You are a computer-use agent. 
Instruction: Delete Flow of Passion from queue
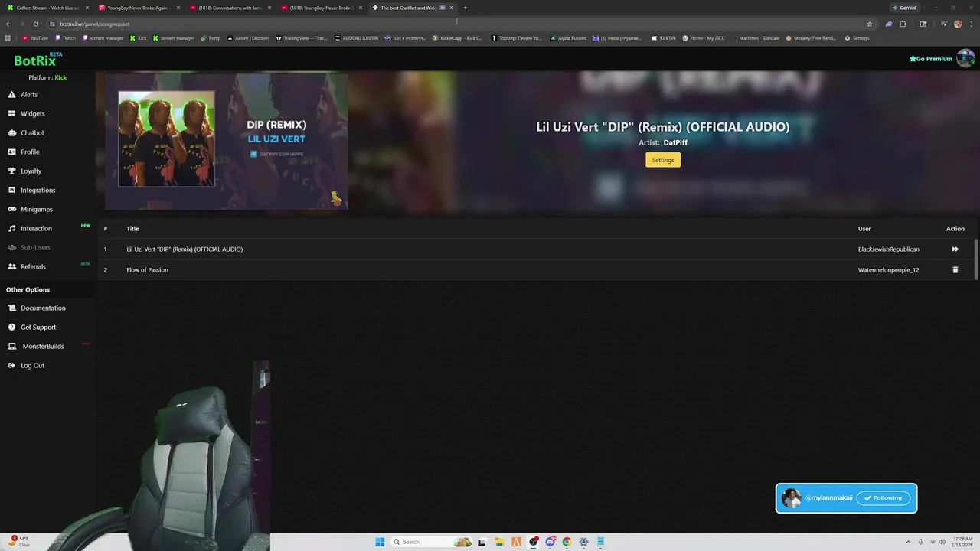click(955, 269)
